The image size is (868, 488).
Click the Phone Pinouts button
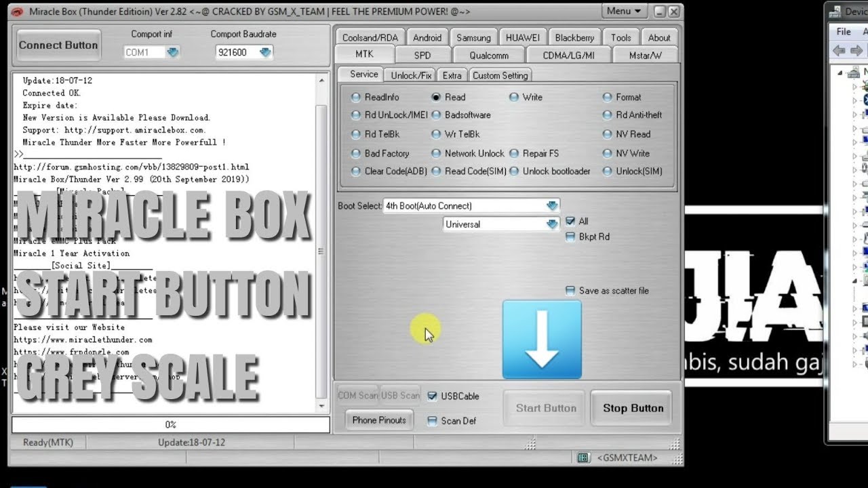coord(379,420)
